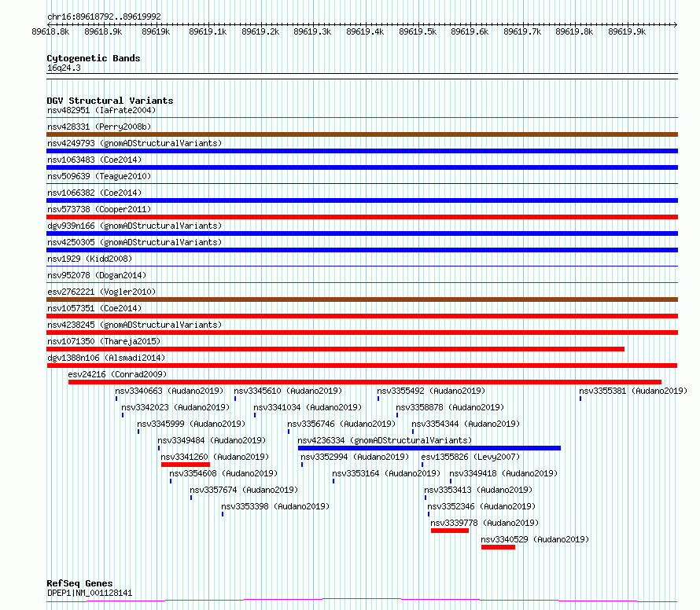Open variant nsv3340529 (Audano2019)
700x610 pixels.
point(535,539)
